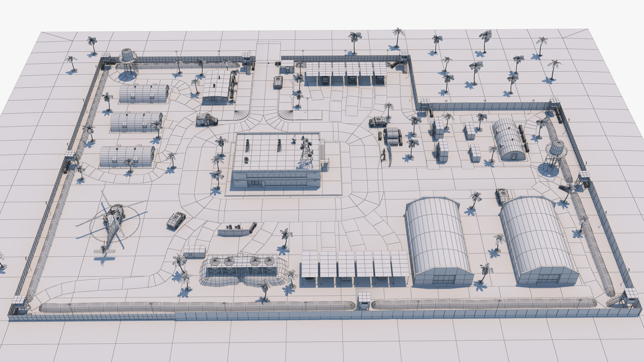The width and height of the screenshot is (644, 362).
Task: Select the middle Quonset hut of three
Action: [136, 122]
